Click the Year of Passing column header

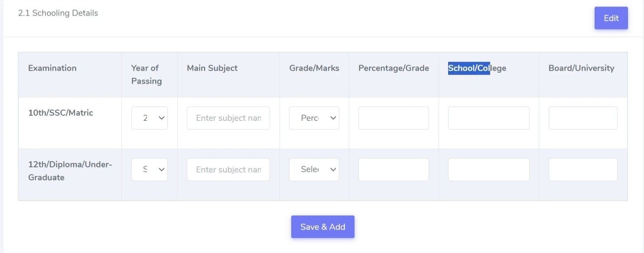146,74
